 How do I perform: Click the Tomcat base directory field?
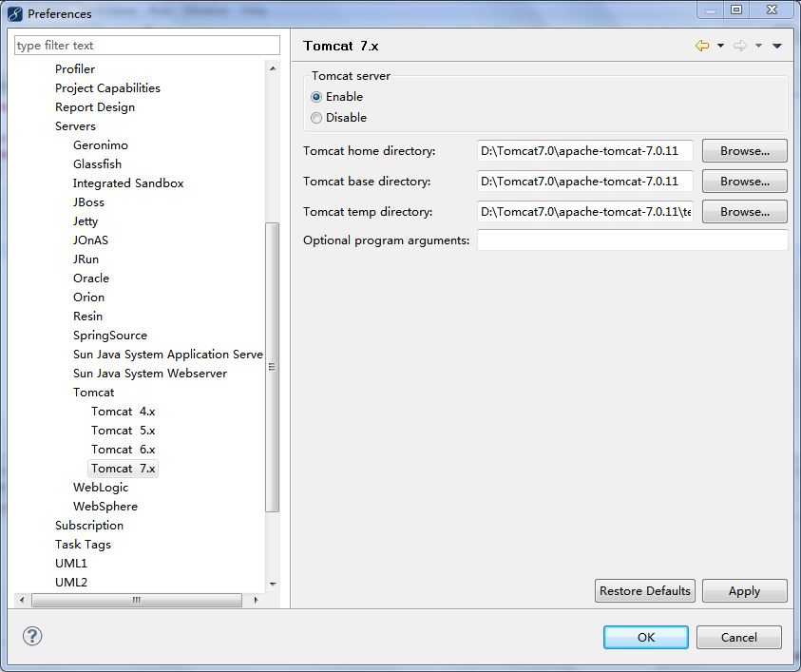585,181
